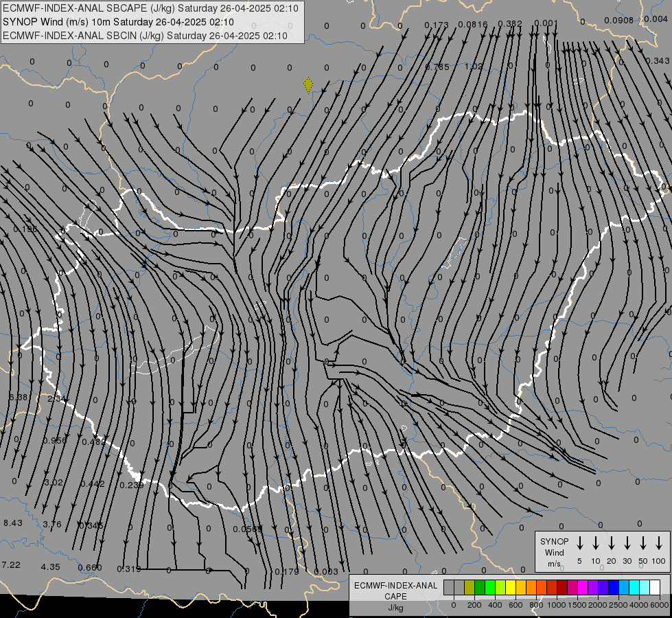Click the yellow diamond station marker

308,85
